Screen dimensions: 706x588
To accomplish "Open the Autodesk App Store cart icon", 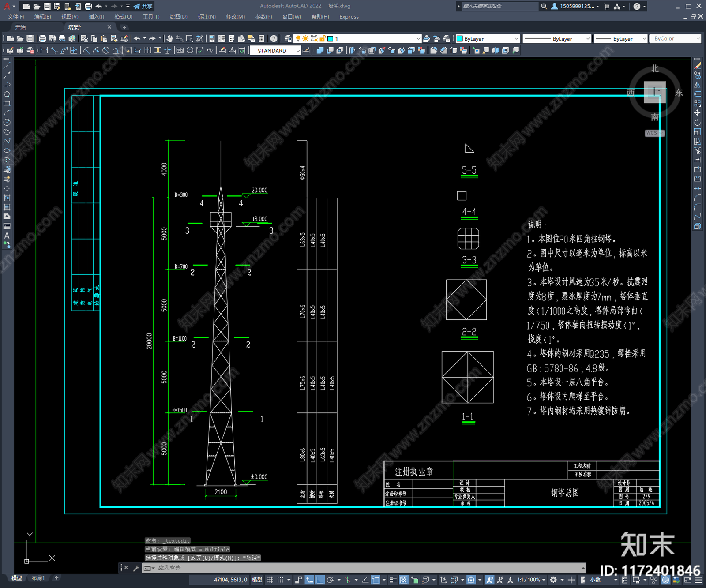I will (607, 6).
